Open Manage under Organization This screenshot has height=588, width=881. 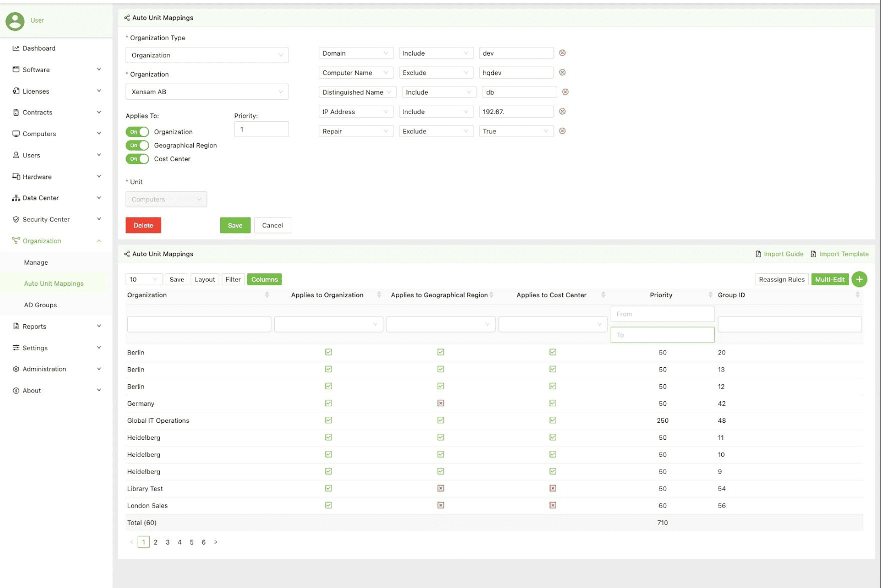click(x=36, y=263)
